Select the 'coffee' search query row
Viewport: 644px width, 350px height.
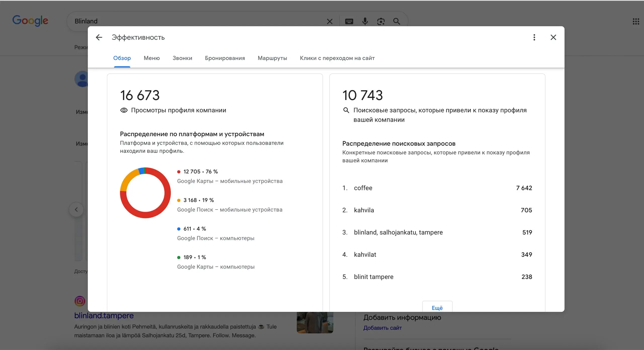[x=437, y=188]
